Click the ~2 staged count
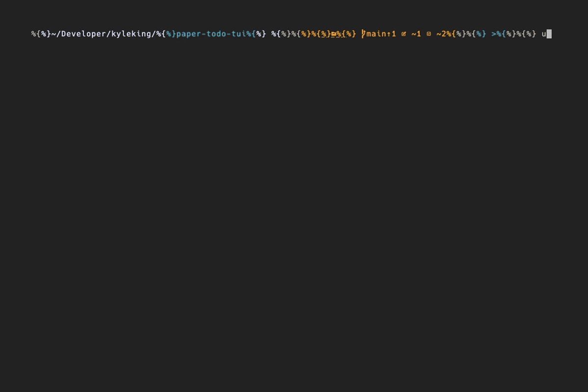Viewport: 588px width, 392px height. click(x=441, y=34)
